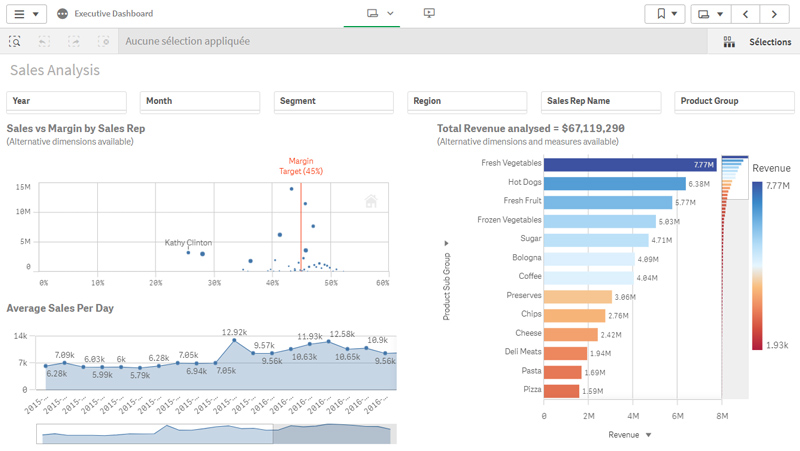Image resolution: width=800 pixels, height=451 pixels.
Task: Click the Sales vs Margin chart title
Action: (x=76, y=129)
